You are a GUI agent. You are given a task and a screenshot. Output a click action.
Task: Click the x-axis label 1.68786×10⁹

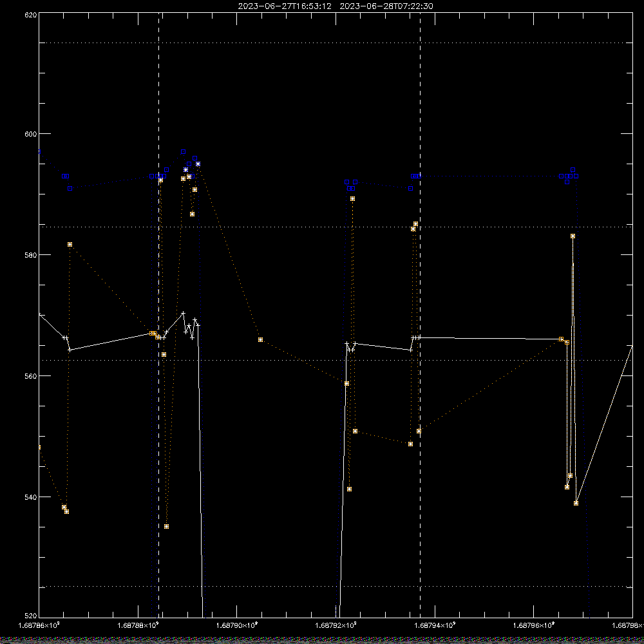point(39,625)
